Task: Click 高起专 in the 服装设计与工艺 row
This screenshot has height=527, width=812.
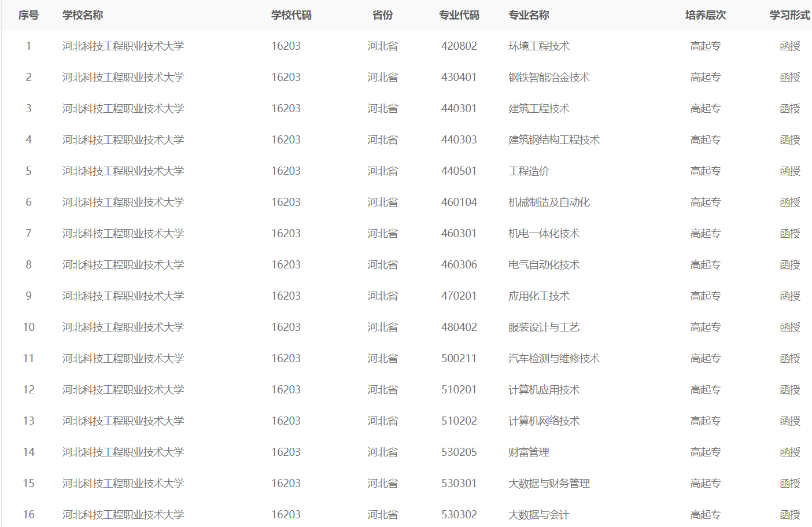Action: 706,327
